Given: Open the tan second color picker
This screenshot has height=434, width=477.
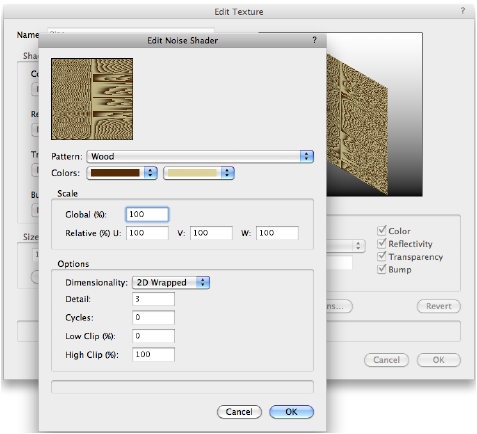Looking at the screenshot, I should [x=199, y=173].
